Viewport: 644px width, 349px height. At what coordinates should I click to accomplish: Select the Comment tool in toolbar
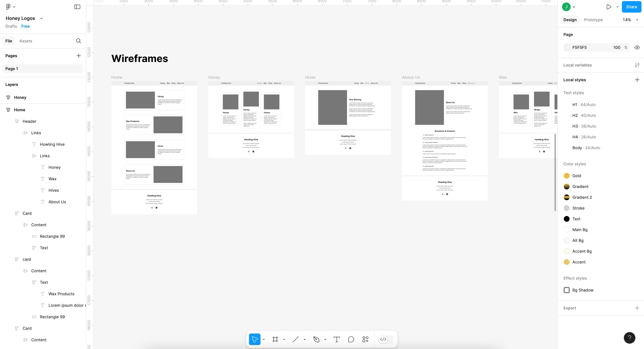point(351,339)
